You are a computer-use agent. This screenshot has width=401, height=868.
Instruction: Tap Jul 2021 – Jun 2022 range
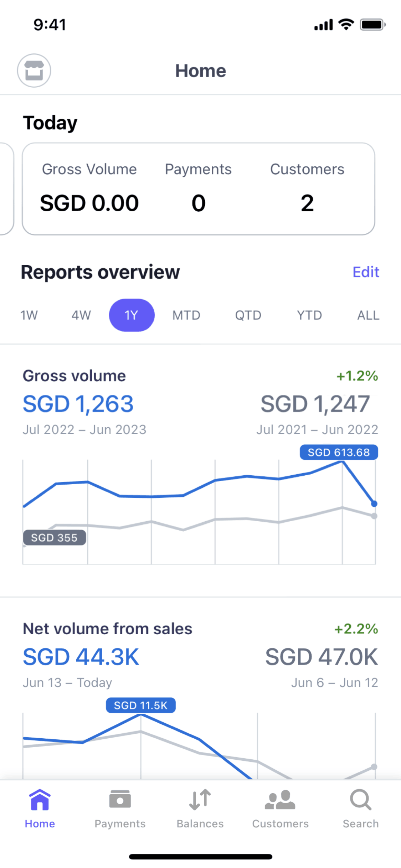(317, 430)
